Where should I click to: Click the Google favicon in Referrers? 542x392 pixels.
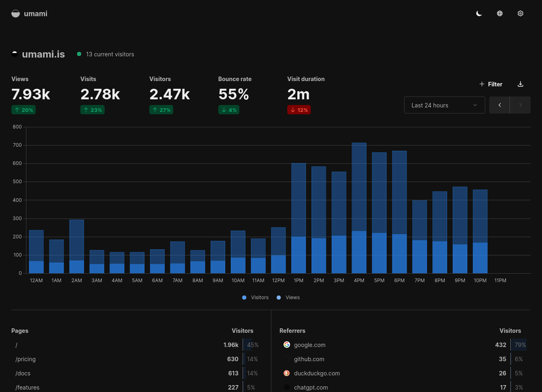pos(287,345)
